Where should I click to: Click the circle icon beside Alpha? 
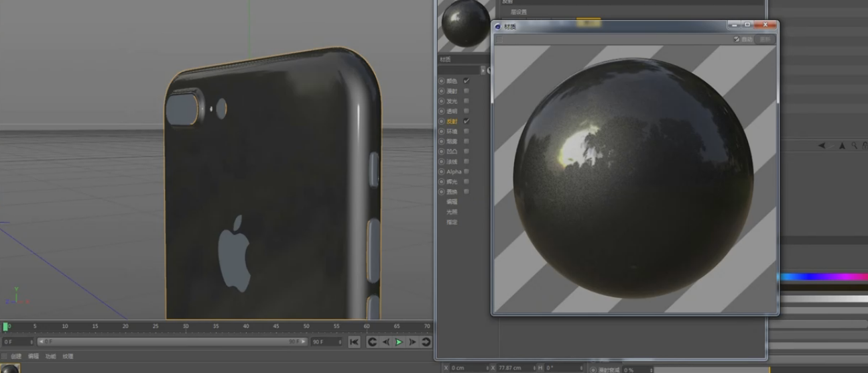[x=442, y=171]
